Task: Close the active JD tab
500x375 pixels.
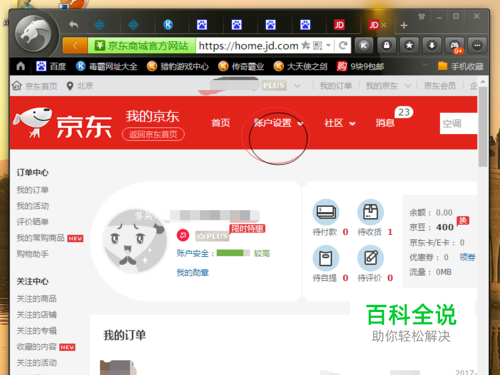Action: point(384,25)
